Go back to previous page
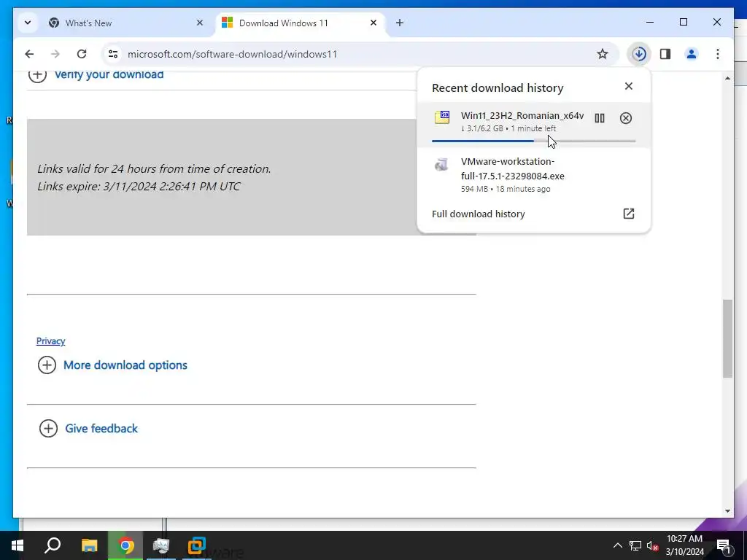Screen dimensions: 747x560 click(29, 54)
